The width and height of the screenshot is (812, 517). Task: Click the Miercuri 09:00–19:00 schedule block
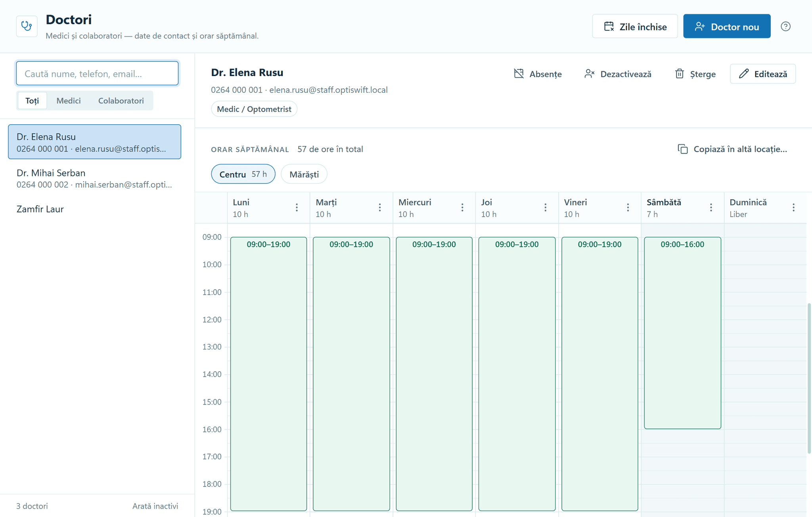click(434, 374)
